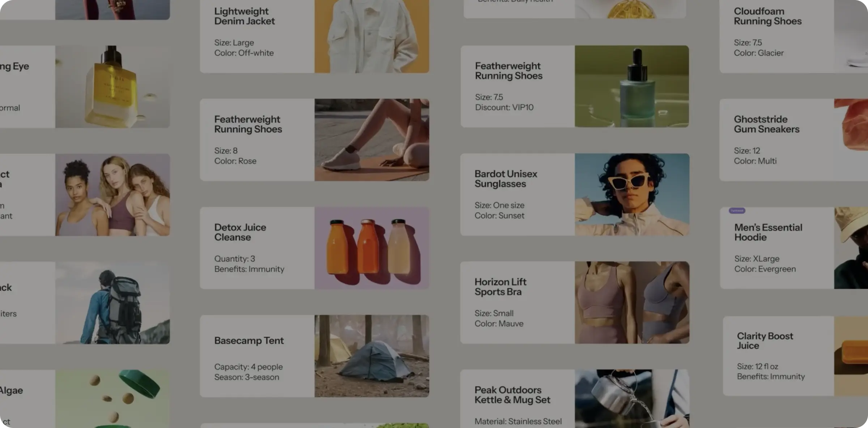Click 'Size: Large' on the denim jacket card
868x428 pixels.
(x=234, y=43)
